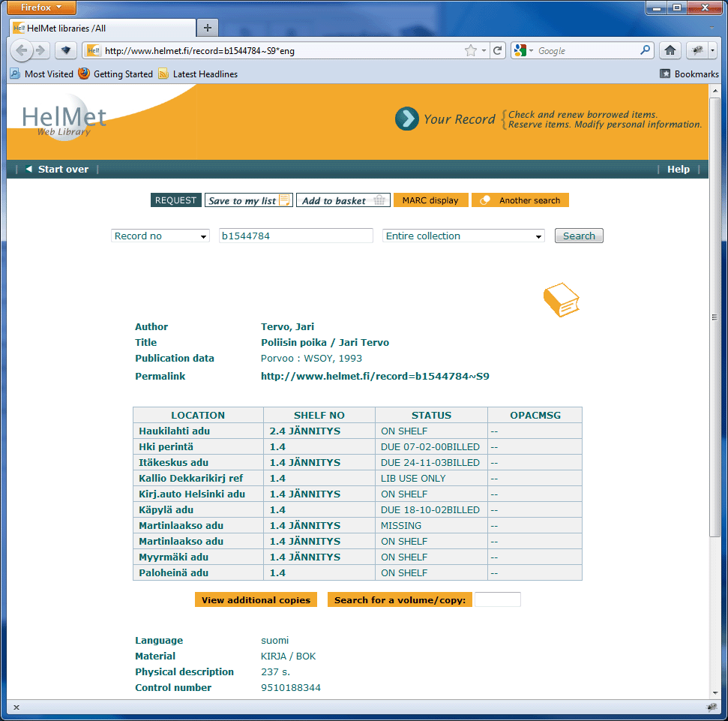
Task: Expand the Entire collection dropdown
Action: tap(463, 236)
